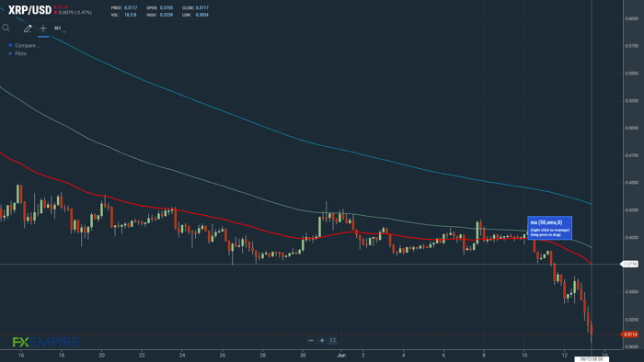
Task: Zoom in chart with plus button
Action: click(x=322, y=340)
